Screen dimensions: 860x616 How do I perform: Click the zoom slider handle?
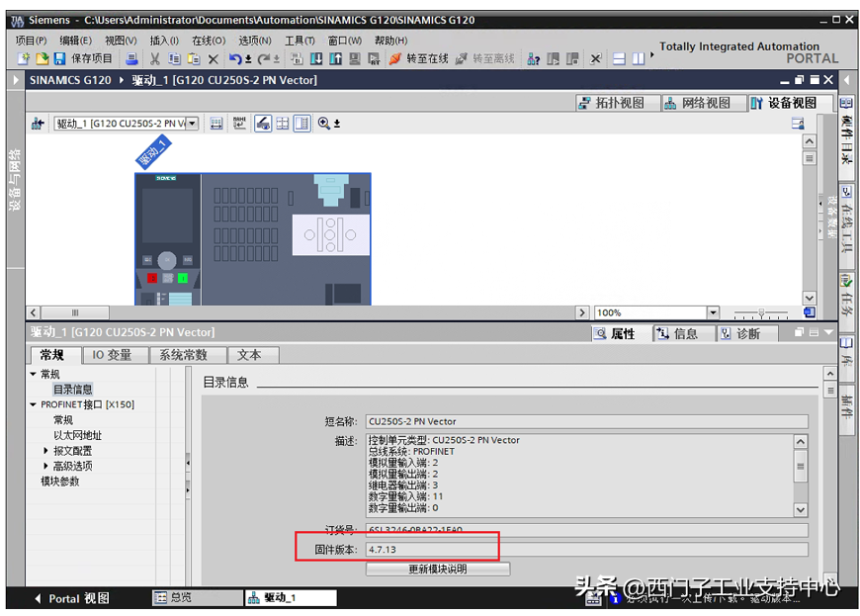tap(762, 313)
